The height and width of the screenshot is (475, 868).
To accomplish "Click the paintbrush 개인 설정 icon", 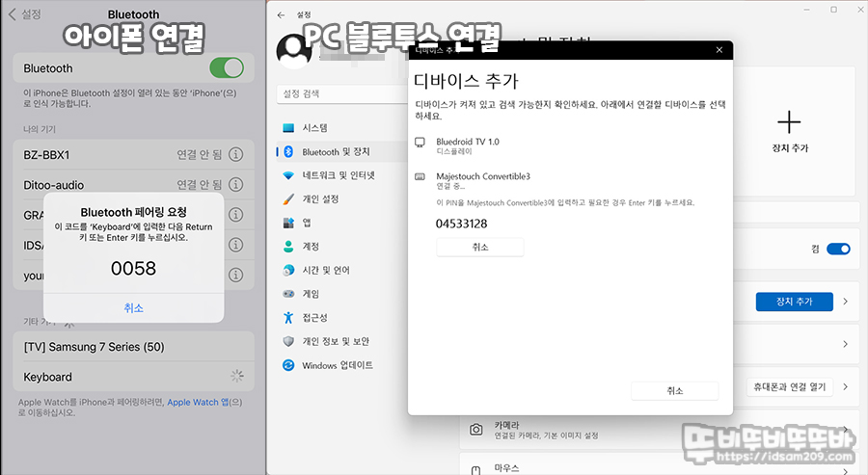I will tap(288, 199).
